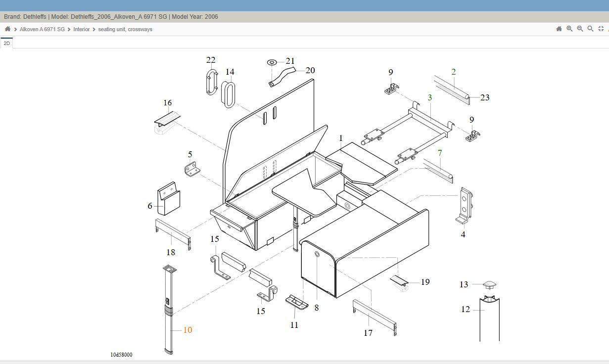Select green part number 2
Screen dimensions: 609x364
click(x=454, y=72)
